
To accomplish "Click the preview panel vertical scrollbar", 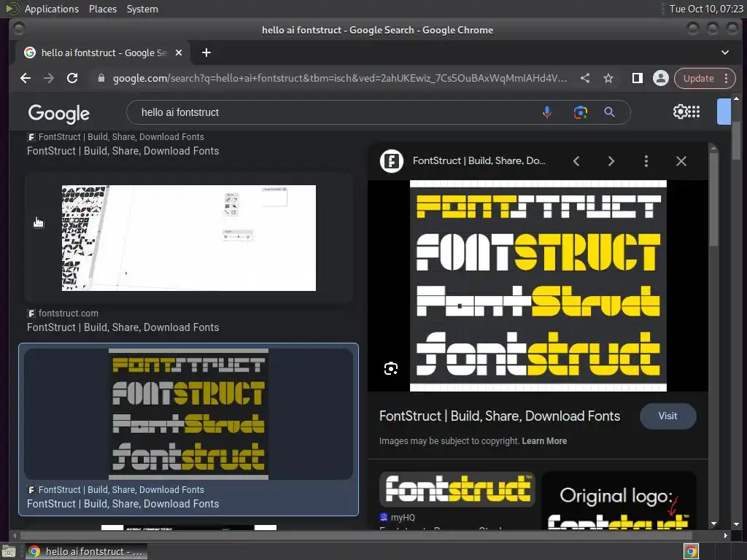I will click(713, 199).
